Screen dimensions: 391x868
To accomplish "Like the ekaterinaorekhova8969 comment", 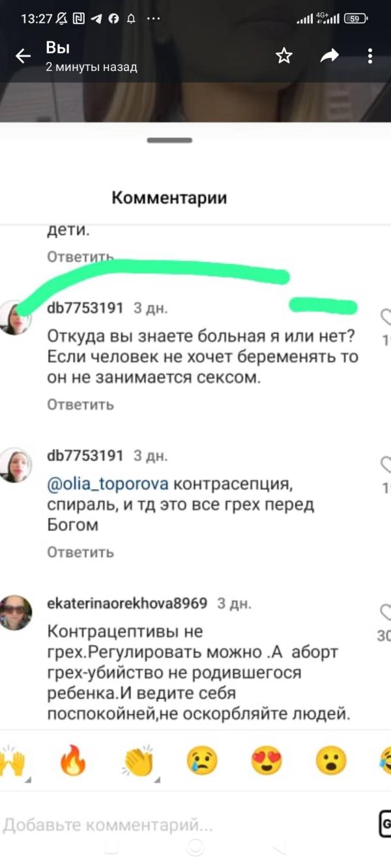I will click(x=385, y=611).
